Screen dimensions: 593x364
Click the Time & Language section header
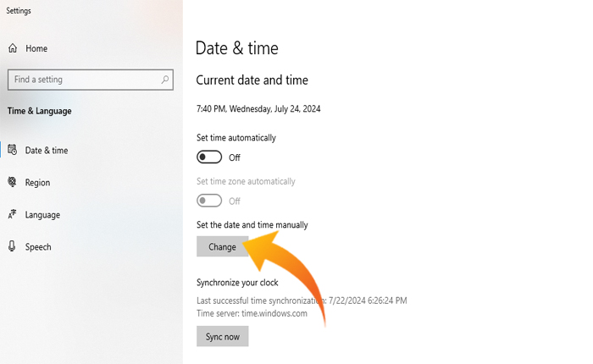click(x=39, y=111)
